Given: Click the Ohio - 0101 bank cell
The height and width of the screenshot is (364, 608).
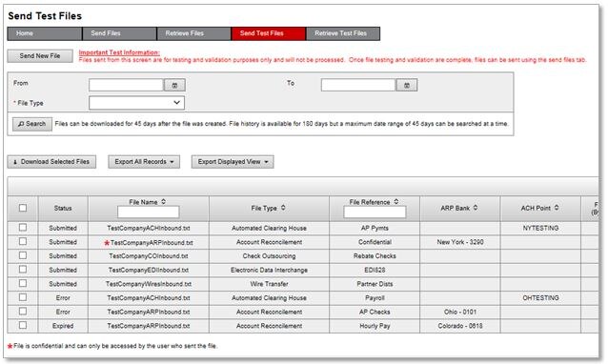Looking at the screenshot, I should 460,312.
